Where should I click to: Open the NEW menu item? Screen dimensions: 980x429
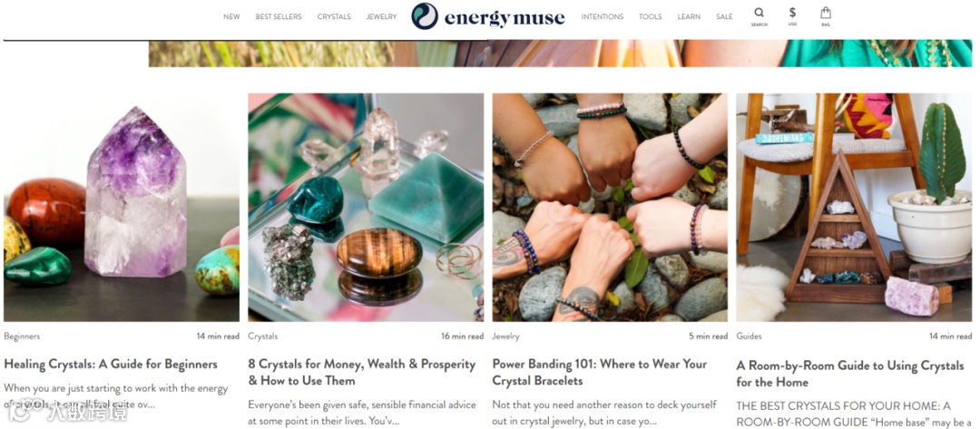pyautogui.click(x=231, y=17)
